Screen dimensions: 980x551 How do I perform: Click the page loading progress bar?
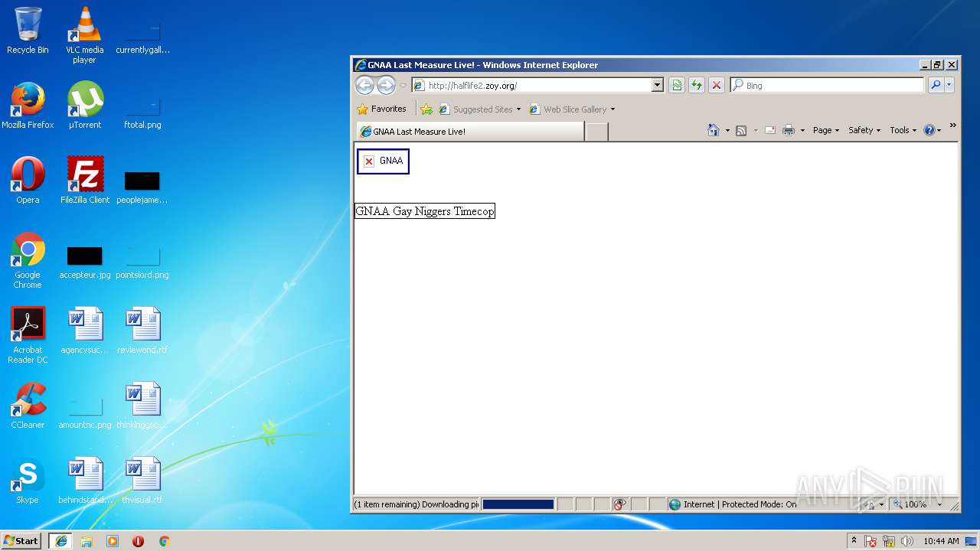(x=518, y=504)
